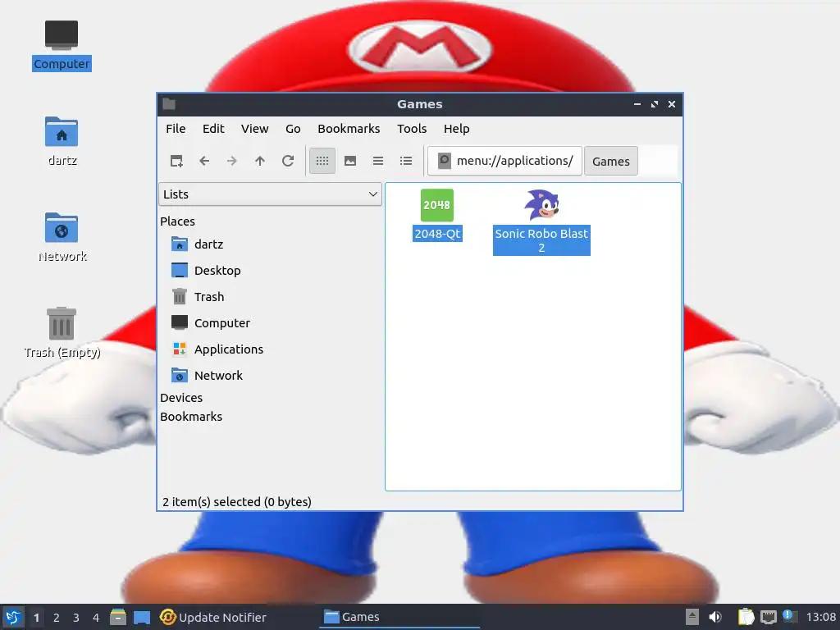Close the Games window

point(672,104)
